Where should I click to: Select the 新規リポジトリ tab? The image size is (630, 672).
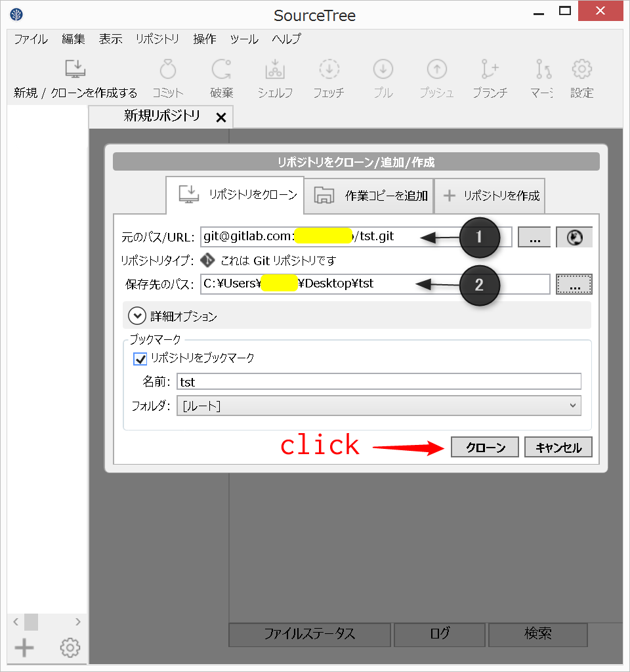pos(161,115)
